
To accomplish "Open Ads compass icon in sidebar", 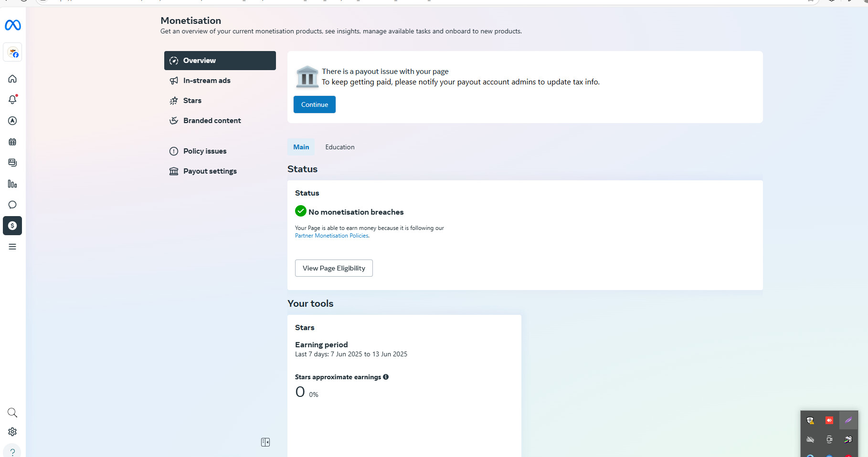I will (x=12, y=121).
